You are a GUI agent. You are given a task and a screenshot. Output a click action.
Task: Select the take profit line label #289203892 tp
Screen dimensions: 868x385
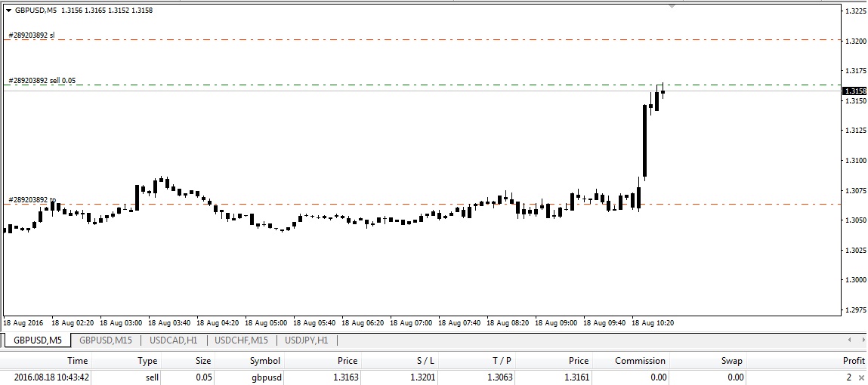point(32,200)
